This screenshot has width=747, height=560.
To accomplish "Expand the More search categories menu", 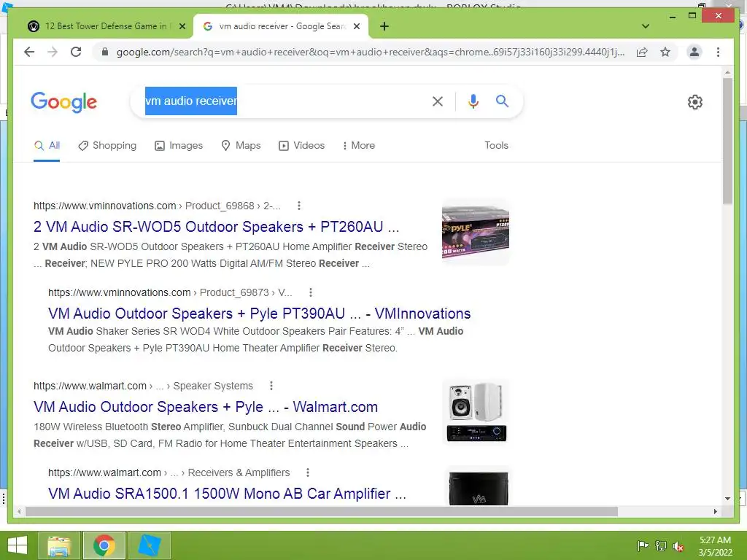I will [x=359, y=145].
